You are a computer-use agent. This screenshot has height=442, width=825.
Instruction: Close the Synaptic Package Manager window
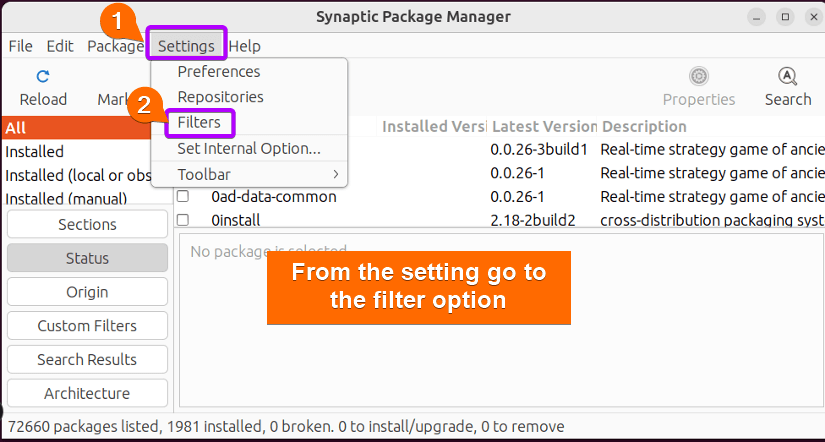[813, 17]
